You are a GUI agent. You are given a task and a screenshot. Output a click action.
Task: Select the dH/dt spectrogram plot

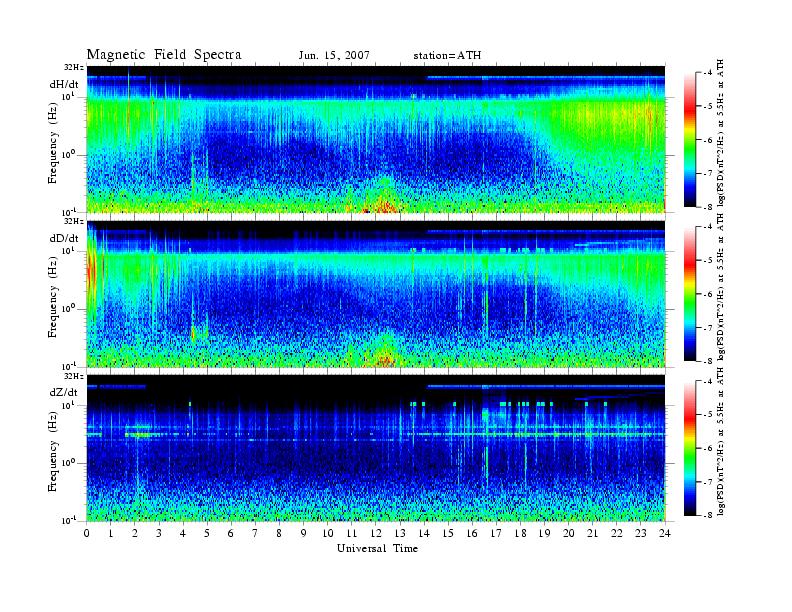pos(376,139)
